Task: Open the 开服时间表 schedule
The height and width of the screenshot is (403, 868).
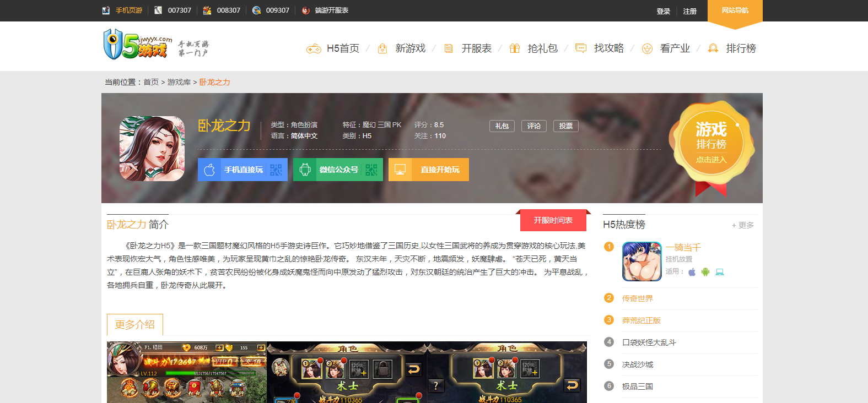Action: [553, 220]
